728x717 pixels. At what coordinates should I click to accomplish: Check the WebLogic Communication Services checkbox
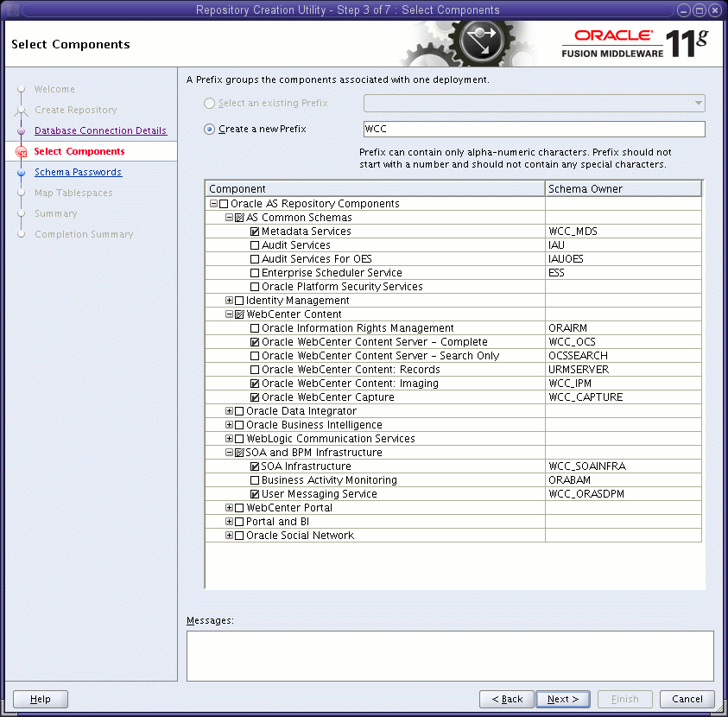(x=239, y=439)
